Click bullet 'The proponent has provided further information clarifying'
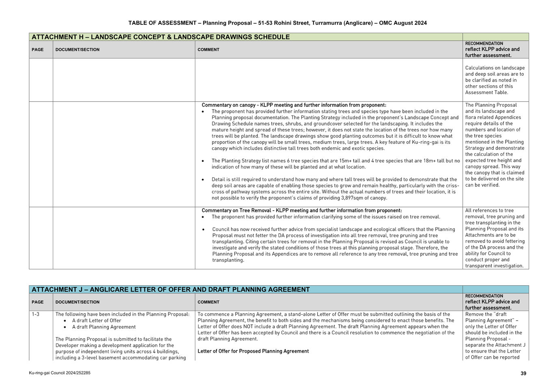 click(326, 217)
